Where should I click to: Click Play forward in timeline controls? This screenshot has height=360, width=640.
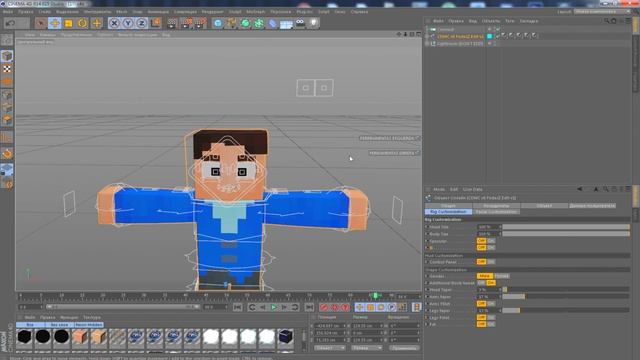274,307
